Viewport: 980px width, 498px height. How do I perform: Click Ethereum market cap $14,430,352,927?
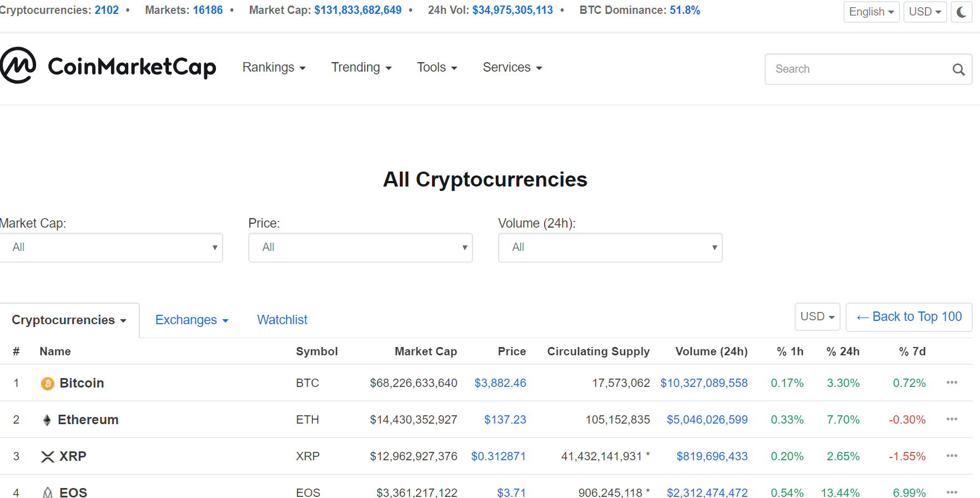(x=414, y=420)
